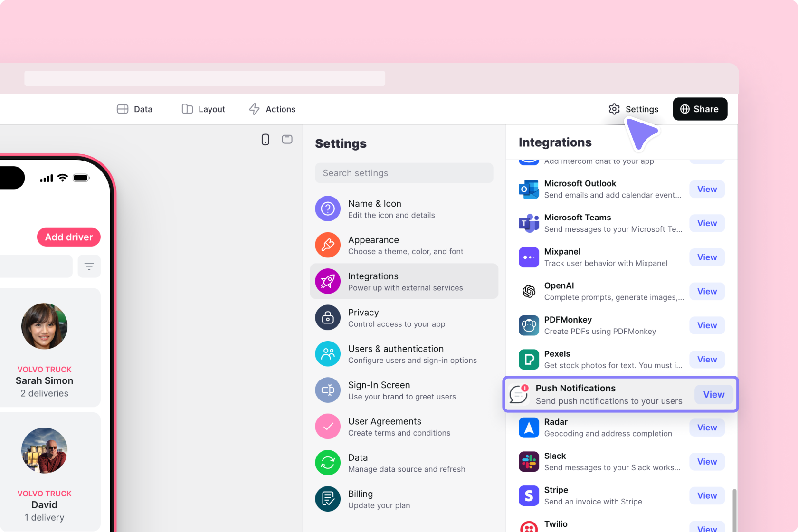Click the Privacy lock icon
The height and width of the screenshot is (532, 798).
pyautogui.click(x=328, y=317)
